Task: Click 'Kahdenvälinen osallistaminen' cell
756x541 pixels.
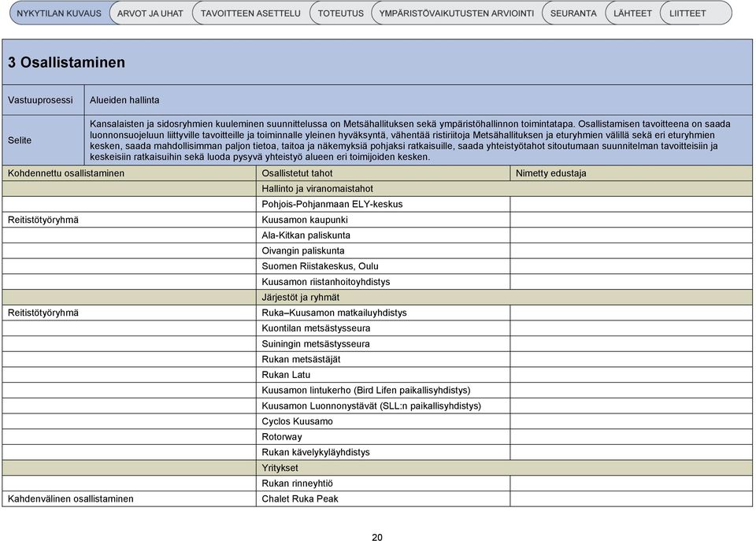Action: (129, 498)
